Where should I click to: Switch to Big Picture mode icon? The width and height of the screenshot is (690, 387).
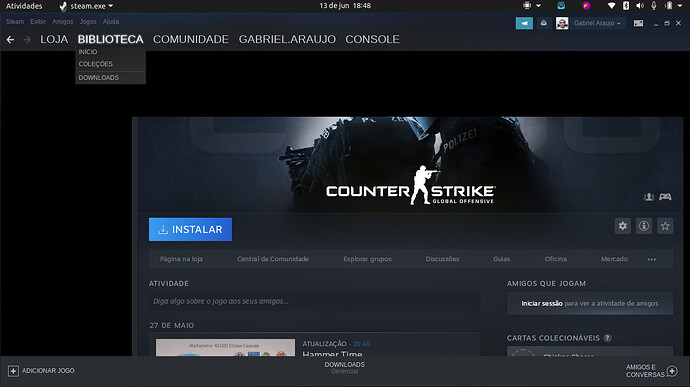coord(638,23)
